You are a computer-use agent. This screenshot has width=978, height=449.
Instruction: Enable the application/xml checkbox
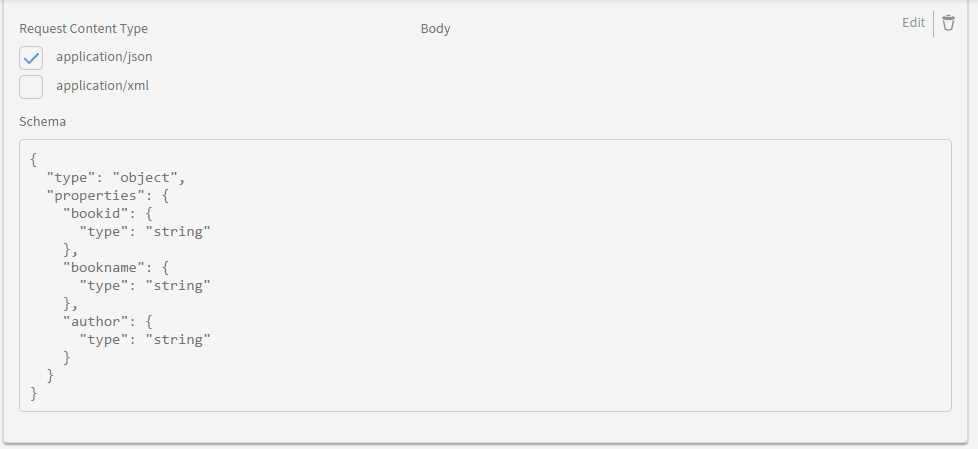pos(31,87)
